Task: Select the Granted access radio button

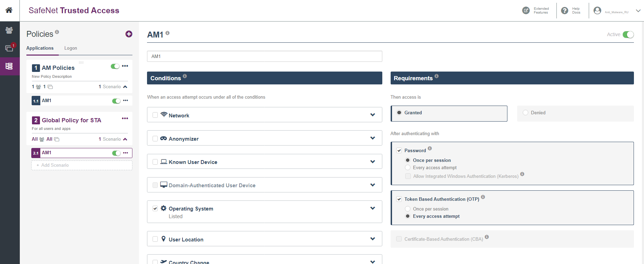Action: (x=399, y=113)
